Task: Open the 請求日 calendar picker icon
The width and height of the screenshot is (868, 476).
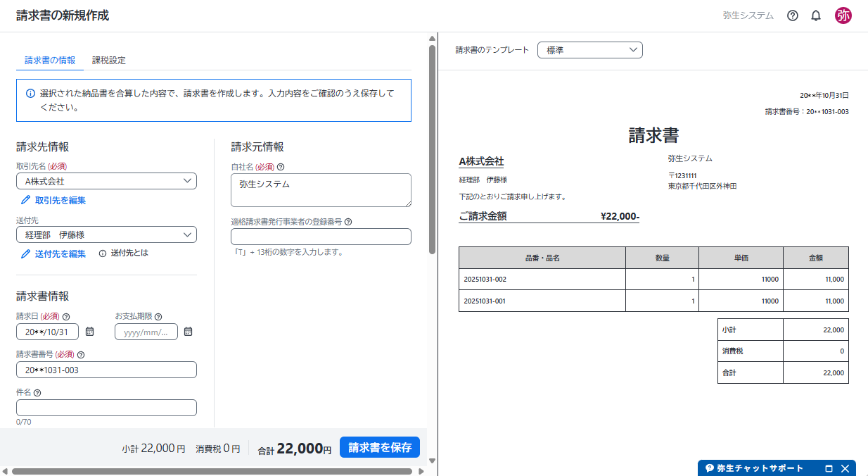Action: tap(90, 332)
